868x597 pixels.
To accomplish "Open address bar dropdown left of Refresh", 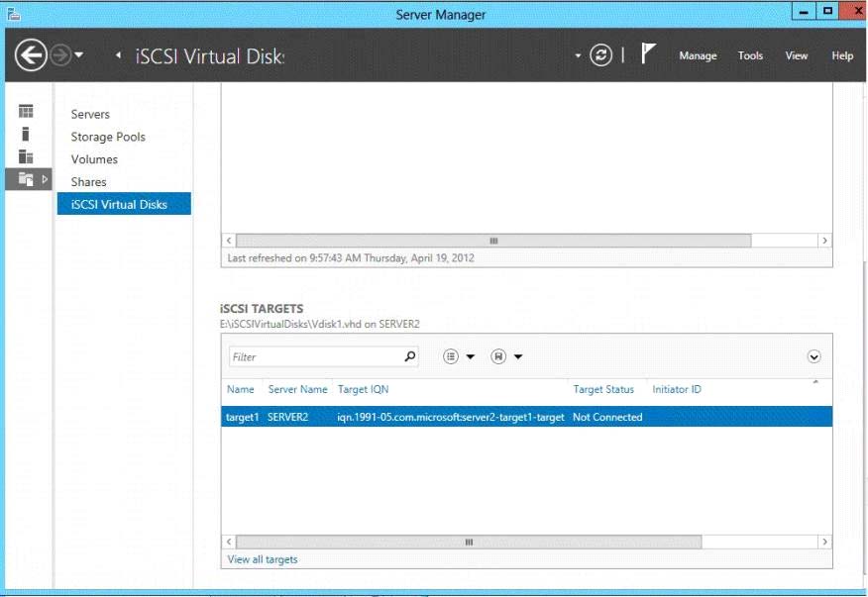I will pos(578,55).
